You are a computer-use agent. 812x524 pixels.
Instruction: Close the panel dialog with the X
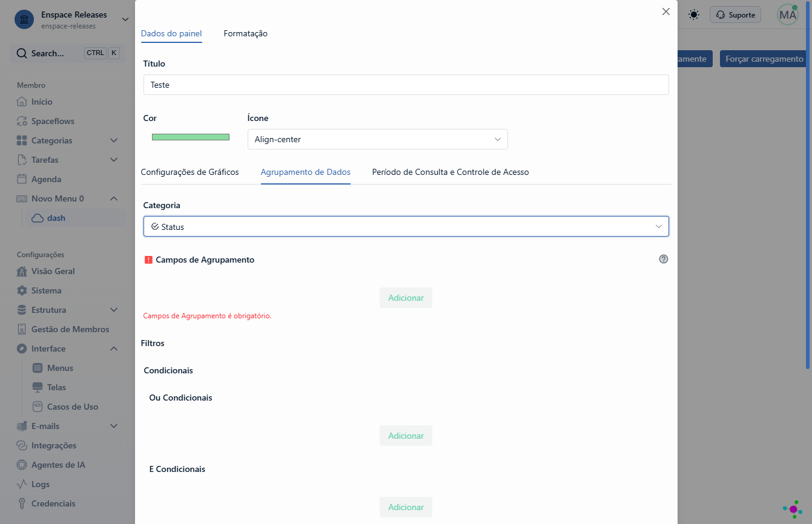[666, 11]
